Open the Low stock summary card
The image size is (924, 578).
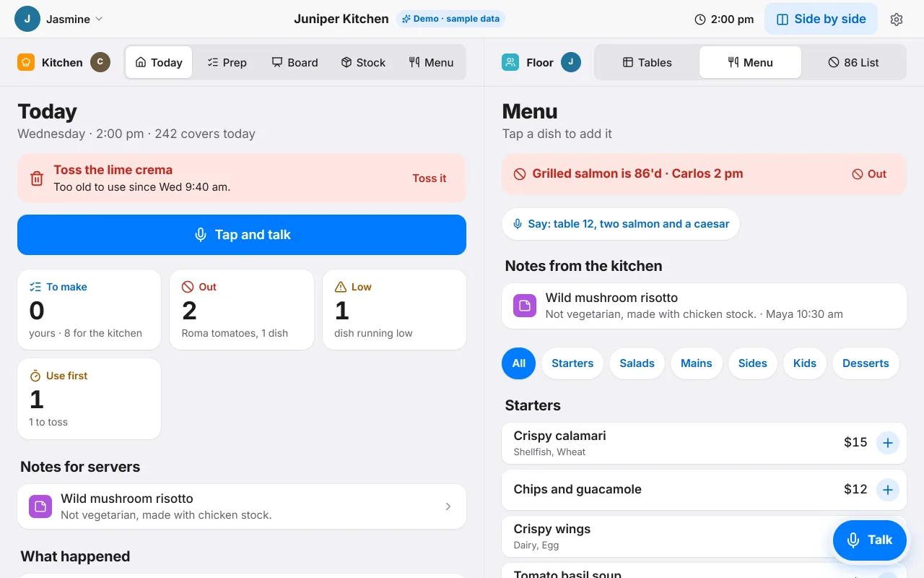tap(394, 310)
